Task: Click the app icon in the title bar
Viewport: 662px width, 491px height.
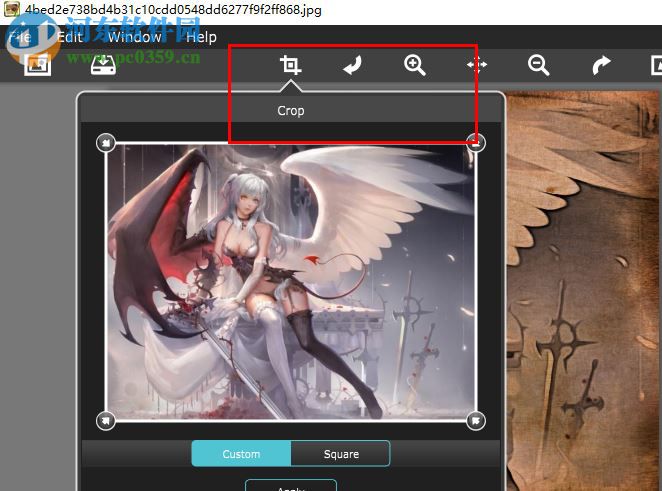Action: click(11, 8)
